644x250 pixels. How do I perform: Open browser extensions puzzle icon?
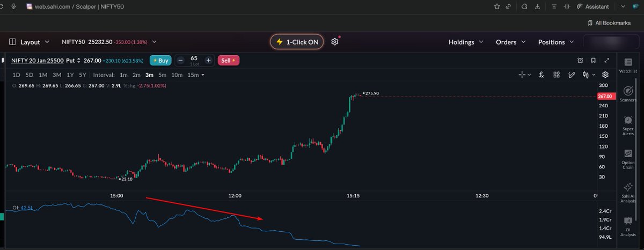tap(525, 6)
